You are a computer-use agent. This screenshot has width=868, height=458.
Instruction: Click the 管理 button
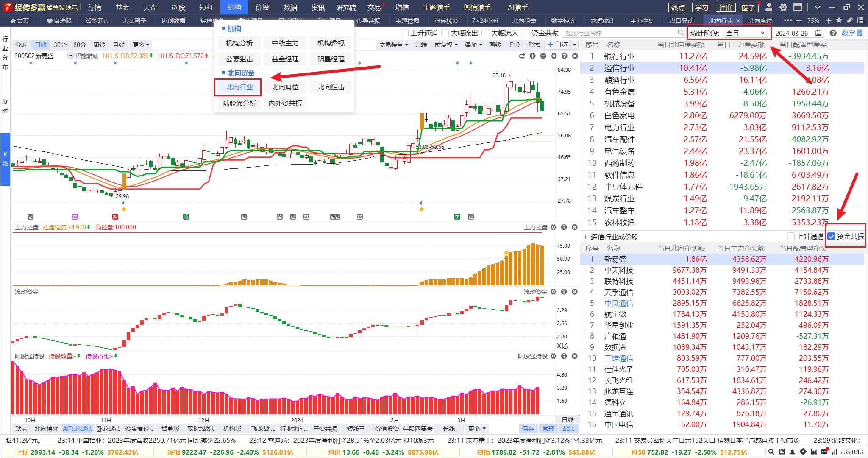click(x=548, y=429)
